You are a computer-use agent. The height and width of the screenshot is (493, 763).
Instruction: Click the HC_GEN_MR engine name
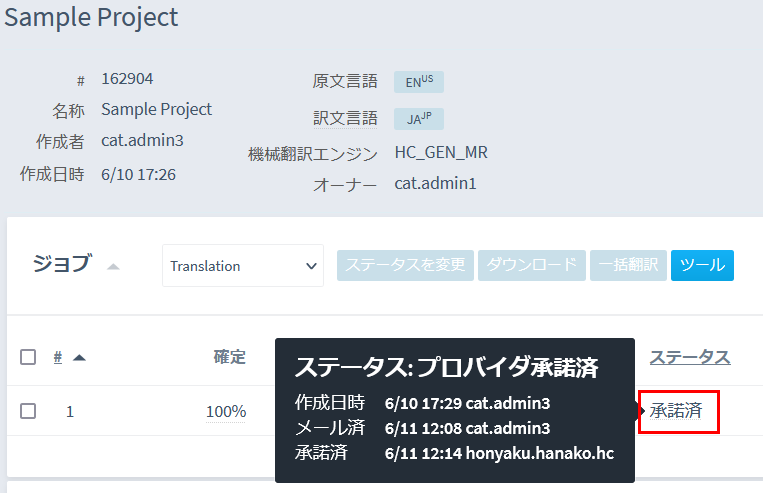[x=441, y=152]
